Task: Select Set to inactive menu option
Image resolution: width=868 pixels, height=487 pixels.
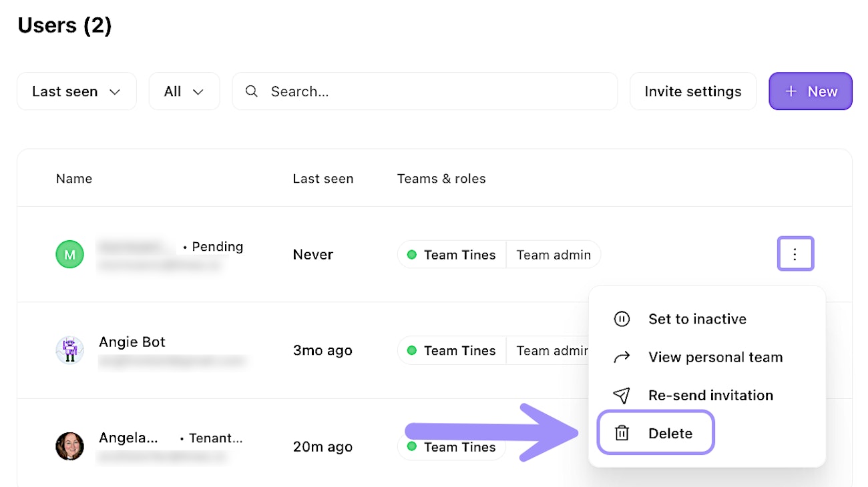Action: pyautogui.click(x=697, y=319)
